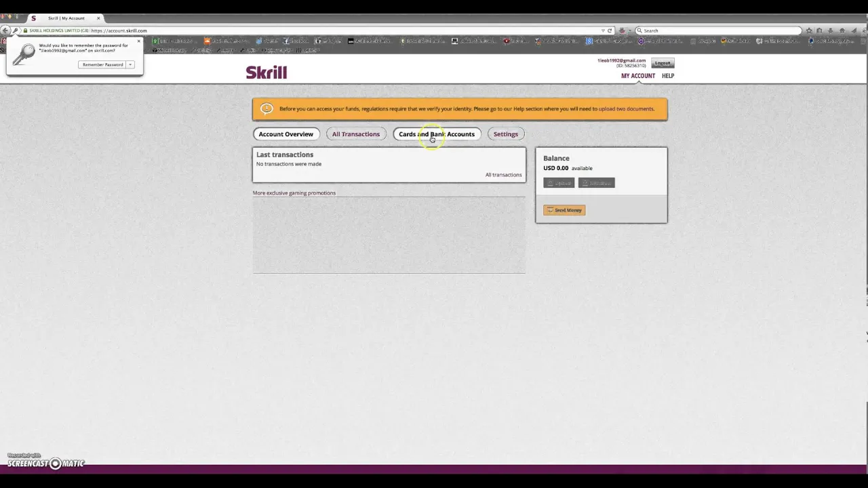Close the remember password popup
This screenshot has height=488, width=868.
click(x=138, y=41)
